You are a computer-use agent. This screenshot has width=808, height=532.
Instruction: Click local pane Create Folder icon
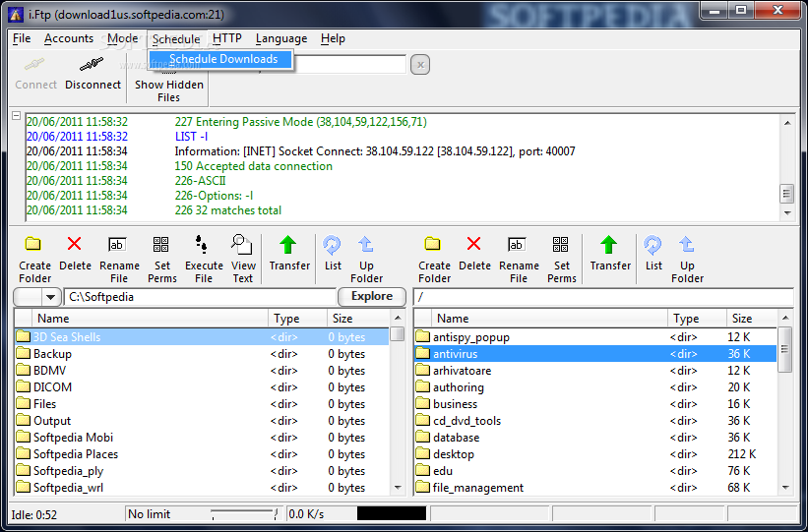33,244
